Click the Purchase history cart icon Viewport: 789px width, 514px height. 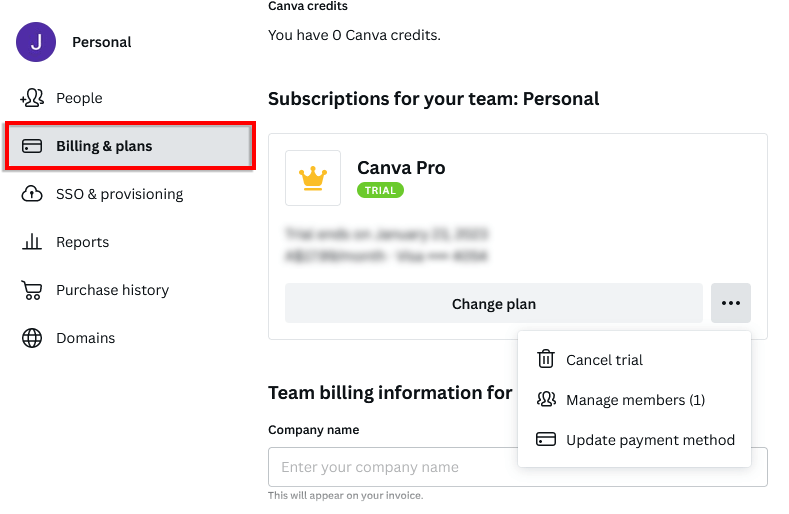click(32, 290)
